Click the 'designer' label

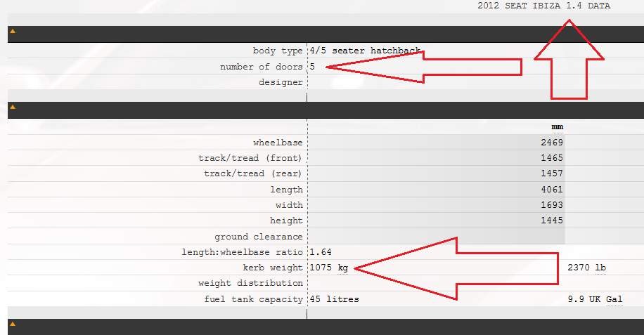281,82
